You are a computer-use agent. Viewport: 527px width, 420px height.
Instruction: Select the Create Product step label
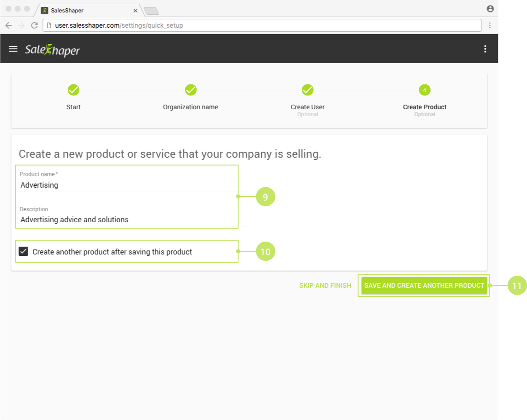click(x=425, y=107)
